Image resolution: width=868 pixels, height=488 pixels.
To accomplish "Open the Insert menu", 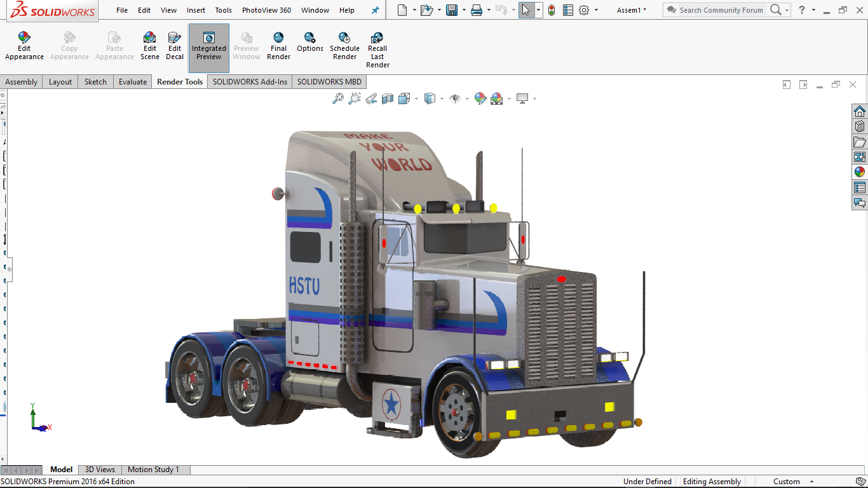I will point(196,10).
